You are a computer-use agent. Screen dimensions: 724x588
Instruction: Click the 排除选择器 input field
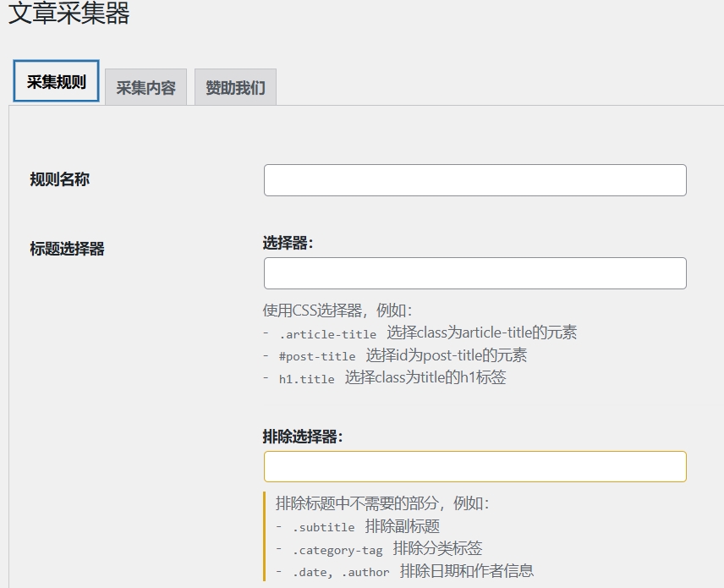(x=475, y=466)
